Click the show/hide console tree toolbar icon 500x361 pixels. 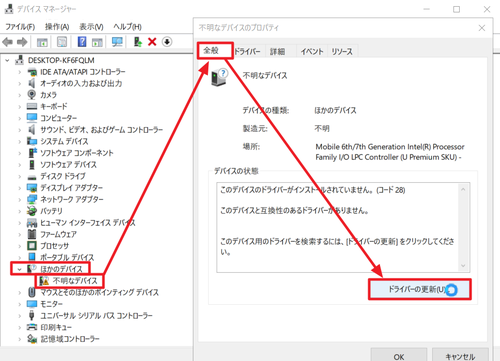click(42, 42)
